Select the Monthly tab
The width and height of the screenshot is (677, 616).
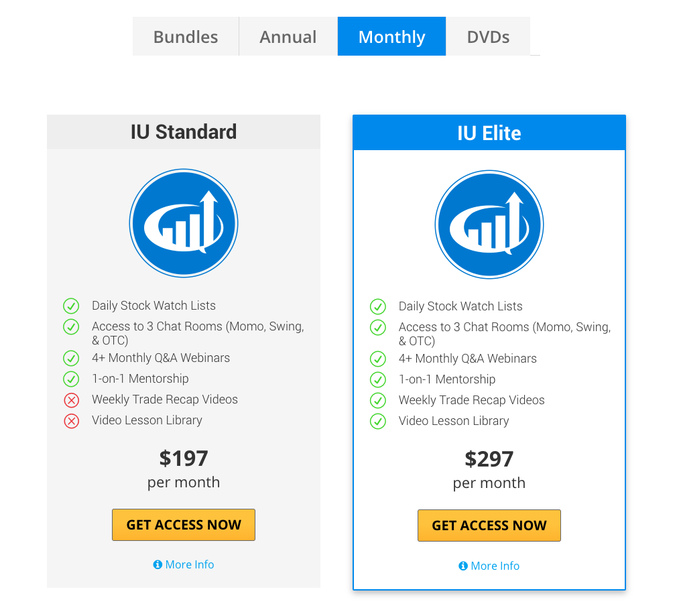pyautogui.click(x=391, y=37)
